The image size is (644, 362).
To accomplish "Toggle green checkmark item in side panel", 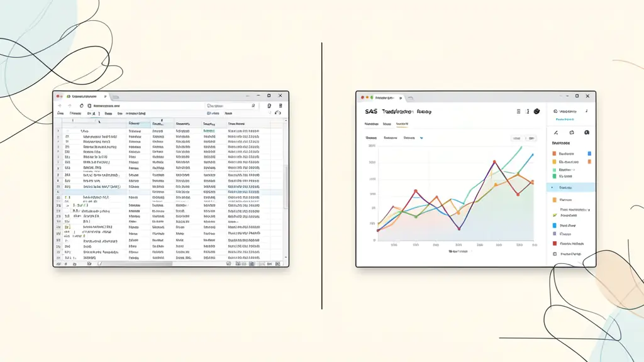I will tap(555, 215).
